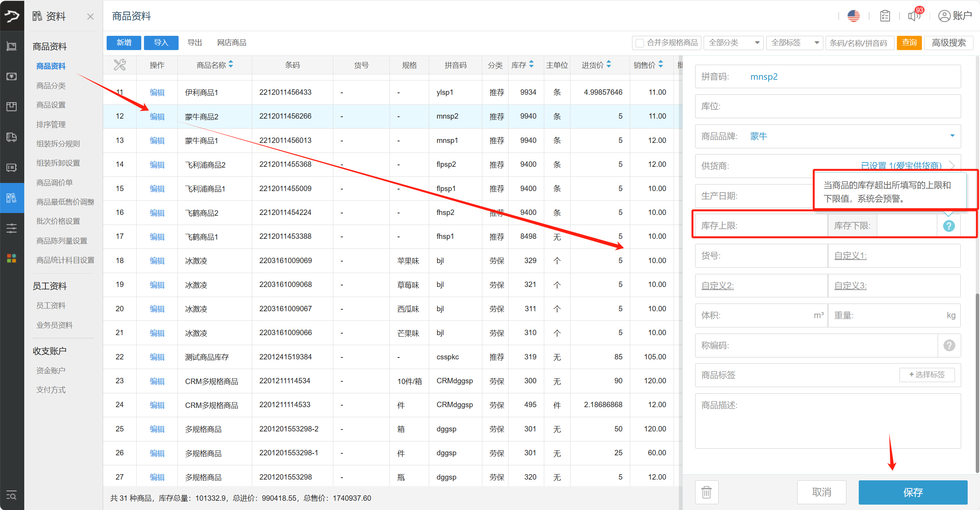Open the 全部标签 dropdown
The image size is (980, 510).
[794, 43]
